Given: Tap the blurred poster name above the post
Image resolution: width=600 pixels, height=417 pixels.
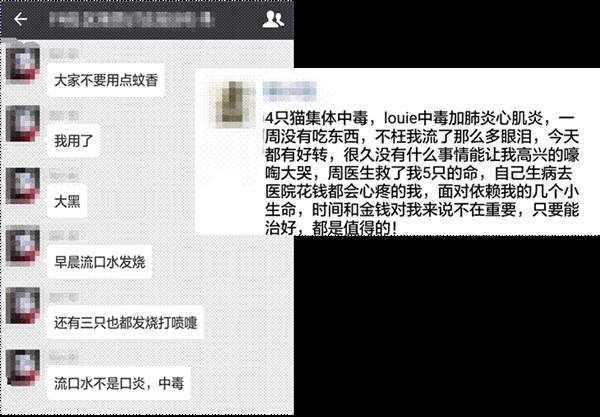Looking at the screenshot, I should (x=290, y=91).
